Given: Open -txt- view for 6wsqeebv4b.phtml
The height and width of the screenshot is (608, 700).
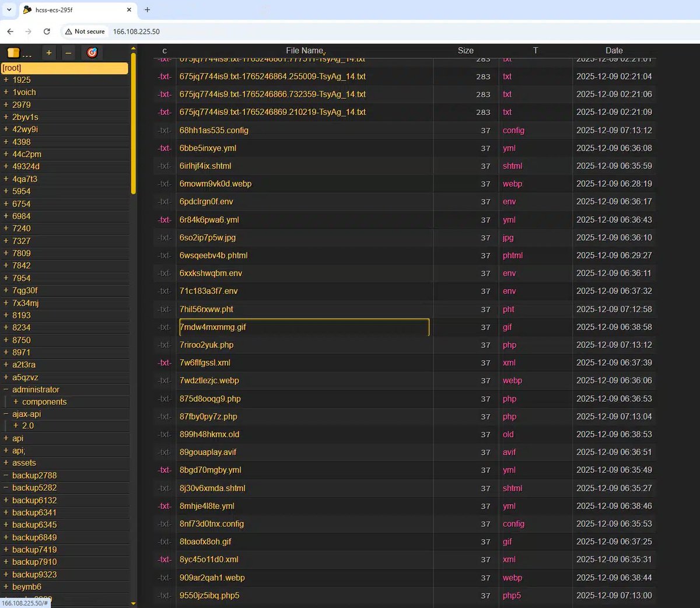Looking at the screenshot, I should point(164,256).
